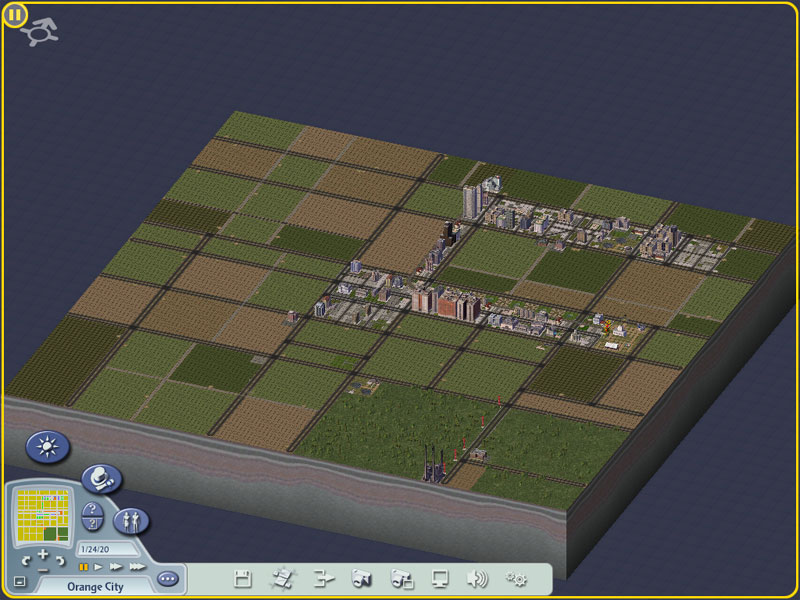Open the God mode sun button
This screenshot has height=600, width=800.
point(47,447)
